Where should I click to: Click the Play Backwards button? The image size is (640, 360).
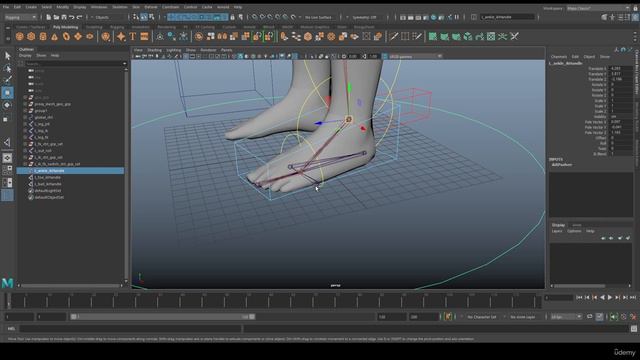(602, 298)
